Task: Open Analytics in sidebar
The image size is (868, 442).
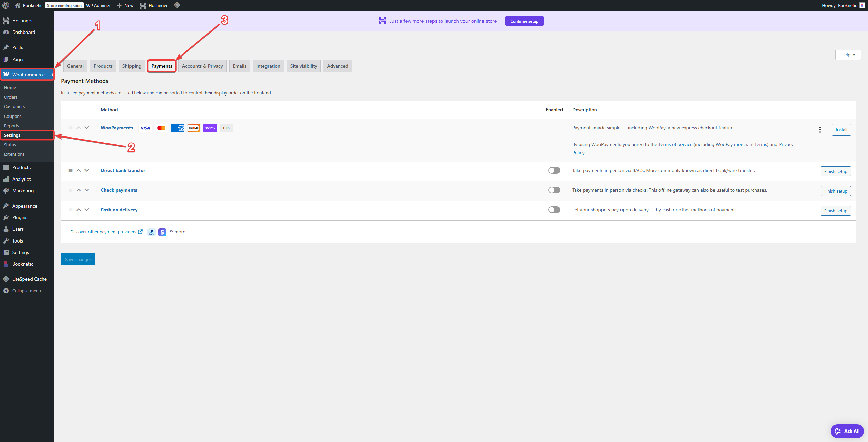Action: (x=27, y=179)
